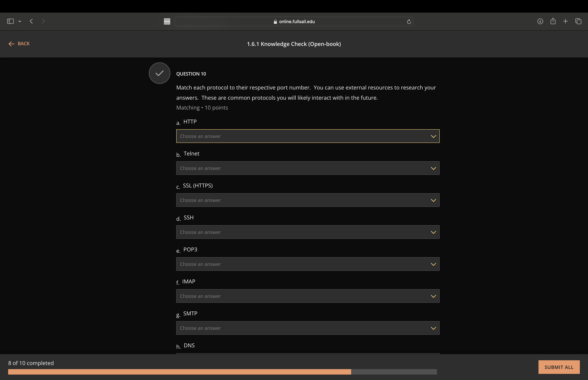Open the answer dropdown for Telnet

tap(307, 168)
